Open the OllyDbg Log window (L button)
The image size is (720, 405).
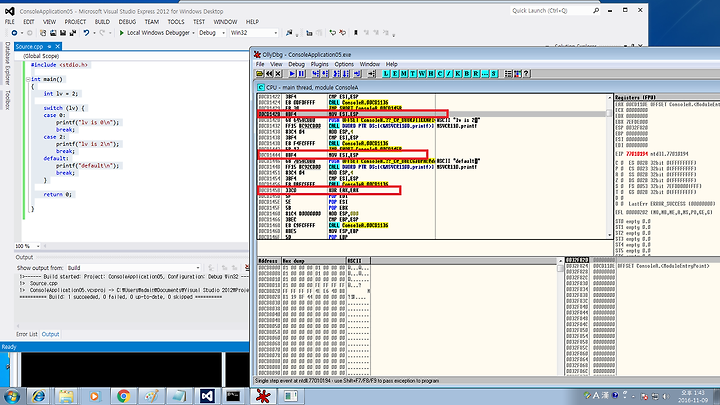pyautogui.click(x=386, y=73)
